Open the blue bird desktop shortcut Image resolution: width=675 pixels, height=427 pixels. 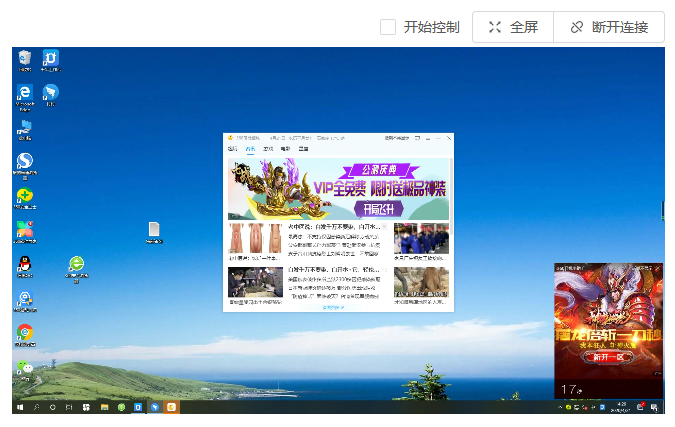coord(50,94)
